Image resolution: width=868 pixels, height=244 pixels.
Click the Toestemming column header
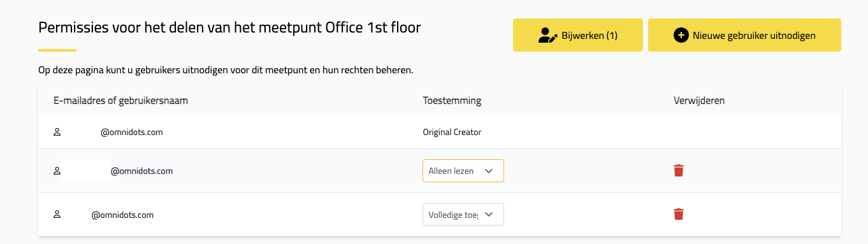[452, 101]
